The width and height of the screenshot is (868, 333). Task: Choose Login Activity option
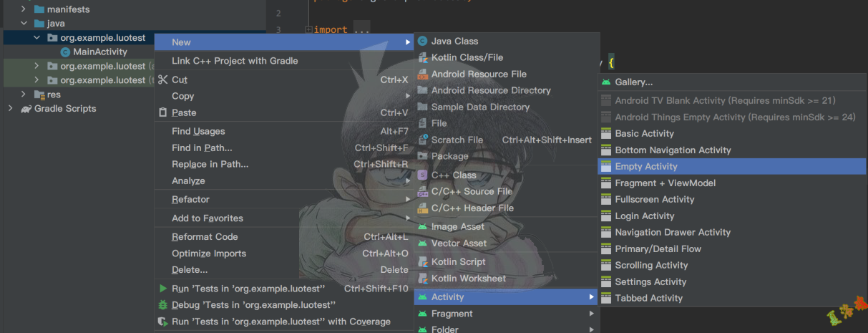pos(644,216)
